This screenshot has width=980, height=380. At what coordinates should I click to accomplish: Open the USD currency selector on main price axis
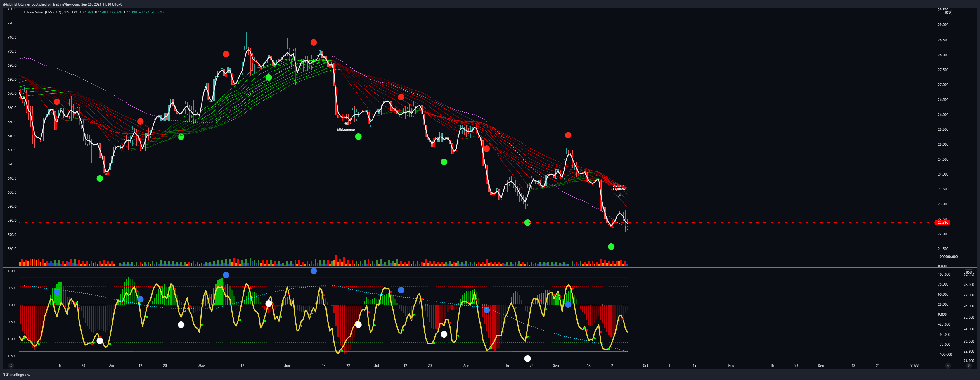point(948,13)
